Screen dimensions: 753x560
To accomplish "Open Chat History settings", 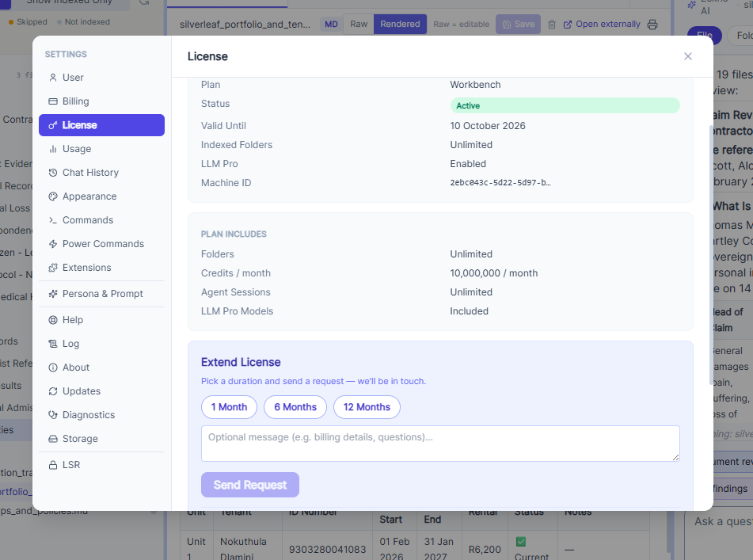I will [101, 173].
